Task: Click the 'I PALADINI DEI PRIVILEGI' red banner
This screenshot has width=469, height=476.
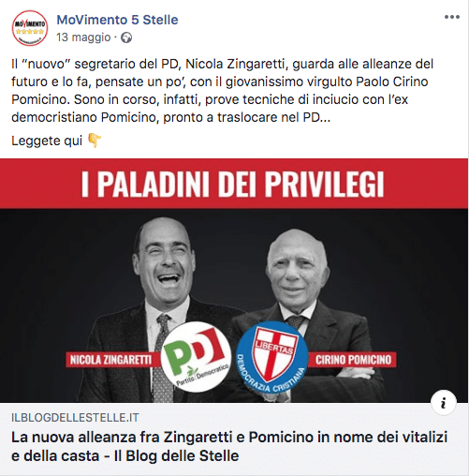Action: point(234,184)
